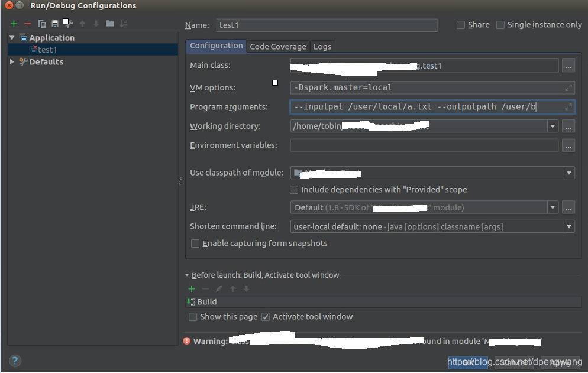The height and width of the screenshot is (373, 588).
Task: Expand the Program arguments field editor icon
Action: coord(568,107)
